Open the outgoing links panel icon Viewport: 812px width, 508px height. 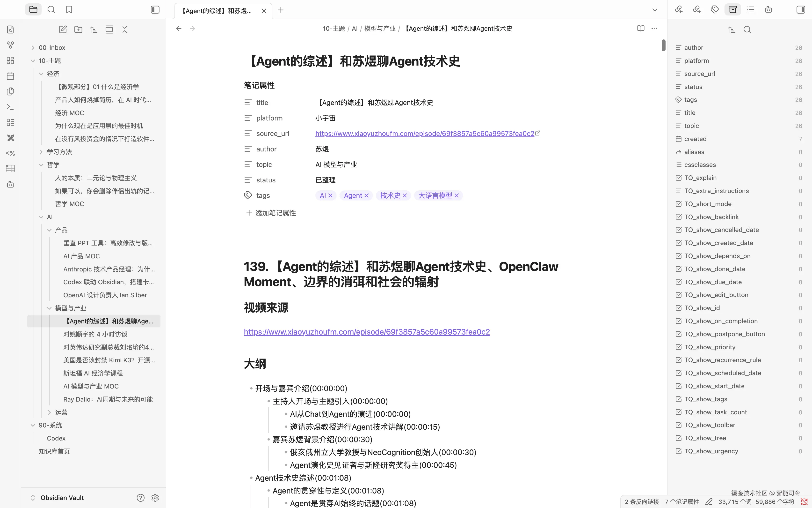coord(696,10)
